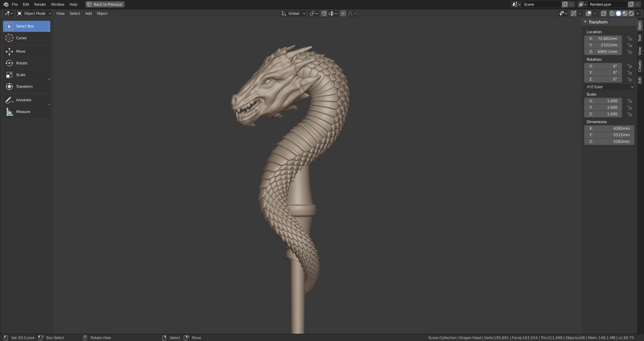This screenshot has height=341, width=644.
Task: Collapse the Transform panel
Action: pyautogui.click(x=585, y=22)
